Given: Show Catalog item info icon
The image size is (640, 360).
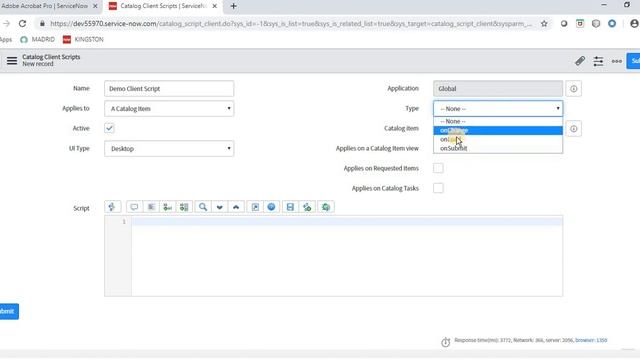Looking at the screenshot, I should [x=573, y=129].
